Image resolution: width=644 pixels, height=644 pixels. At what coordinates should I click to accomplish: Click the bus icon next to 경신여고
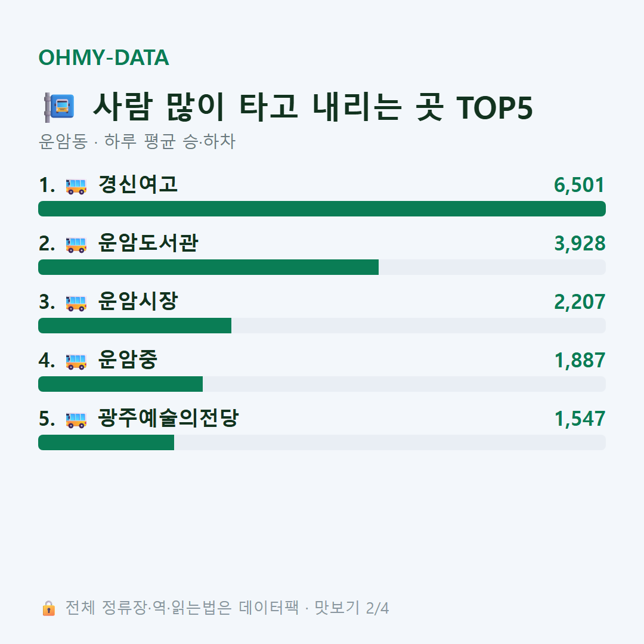[76, 187]
